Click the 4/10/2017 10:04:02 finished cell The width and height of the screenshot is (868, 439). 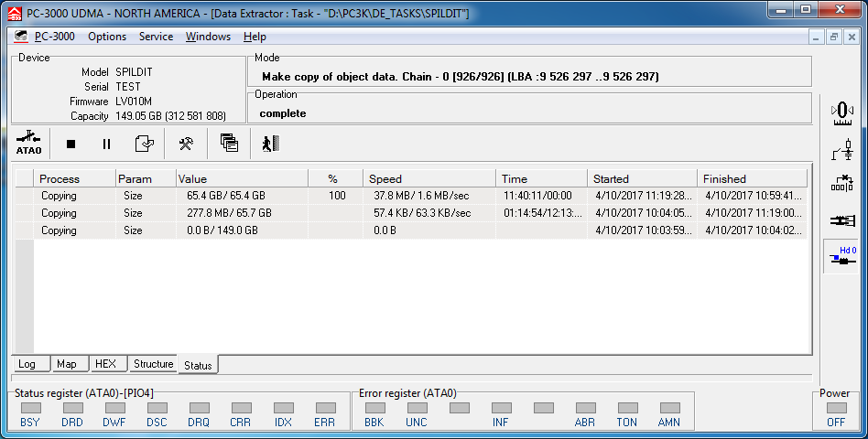pos(753,230)
